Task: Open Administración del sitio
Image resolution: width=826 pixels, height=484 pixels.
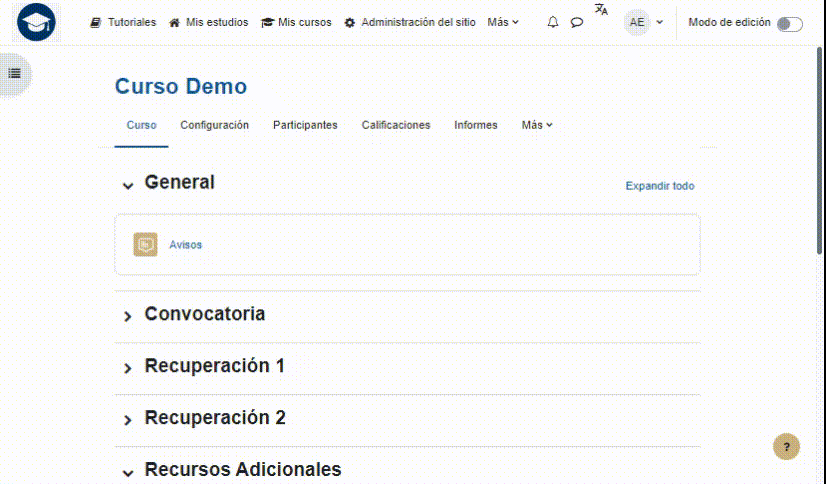Action: click(x=410, y=22)
